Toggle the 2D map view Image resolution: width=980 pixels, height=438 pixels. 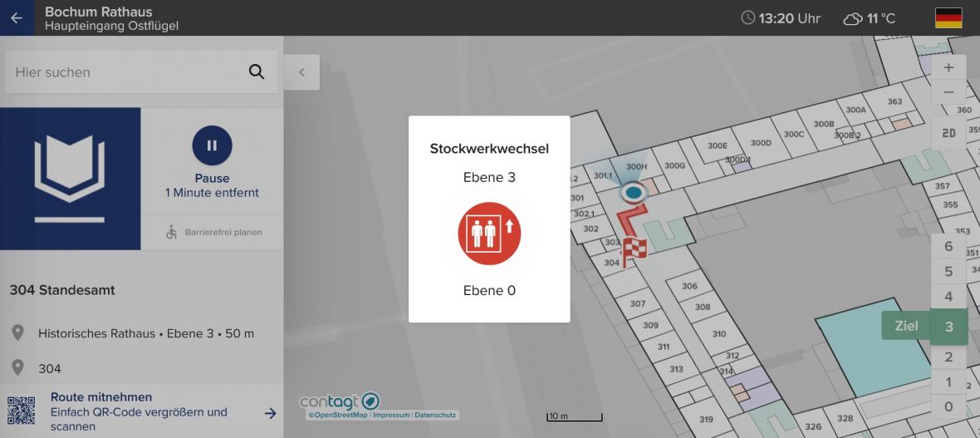pos(948,133)
